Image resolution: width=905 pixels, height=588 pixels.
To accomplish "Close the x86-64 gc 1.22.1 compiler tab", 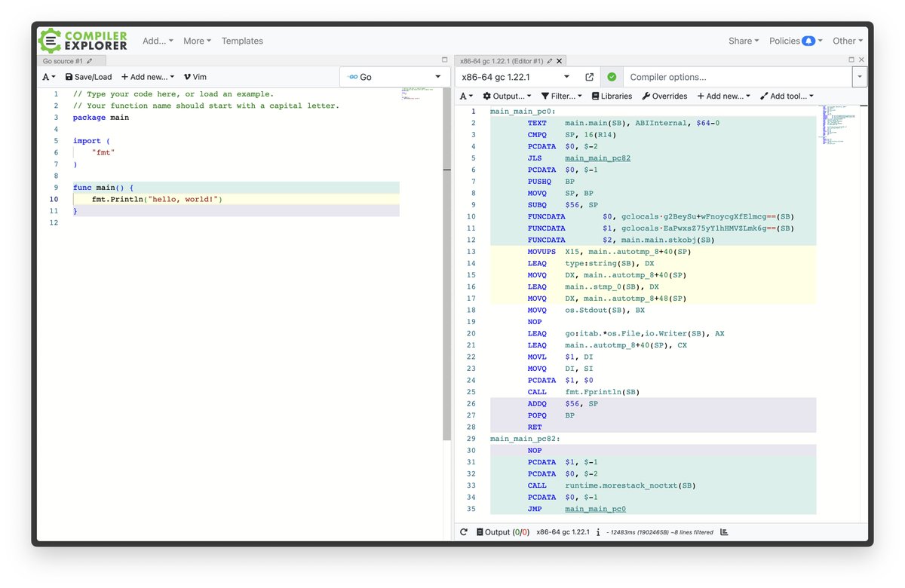I will click(x=559, y=61).
